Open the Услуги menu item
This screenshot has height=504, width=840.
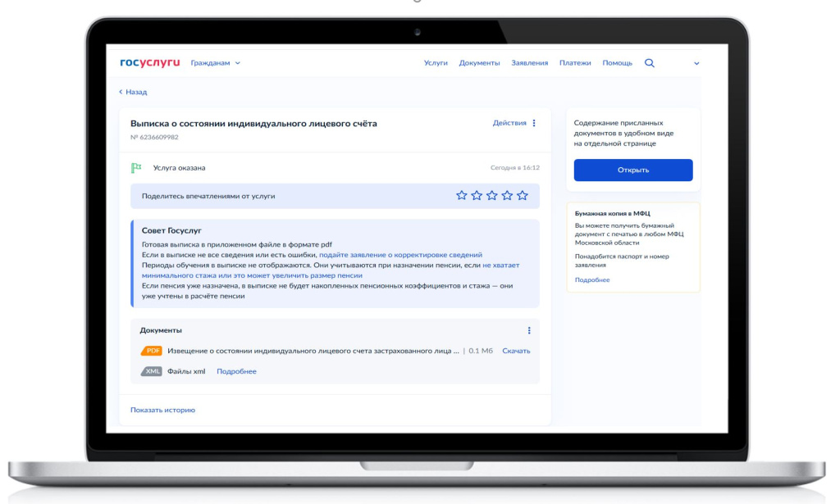point(436,63)
